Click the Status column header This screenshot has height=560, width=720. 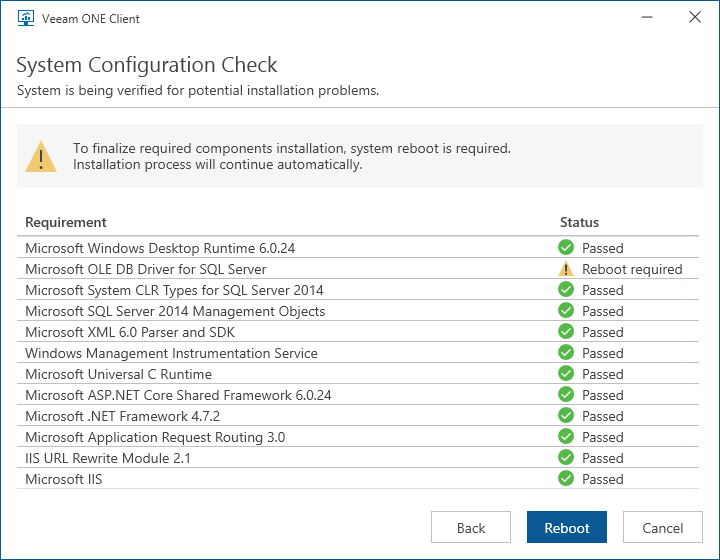(x=579, y=222)
